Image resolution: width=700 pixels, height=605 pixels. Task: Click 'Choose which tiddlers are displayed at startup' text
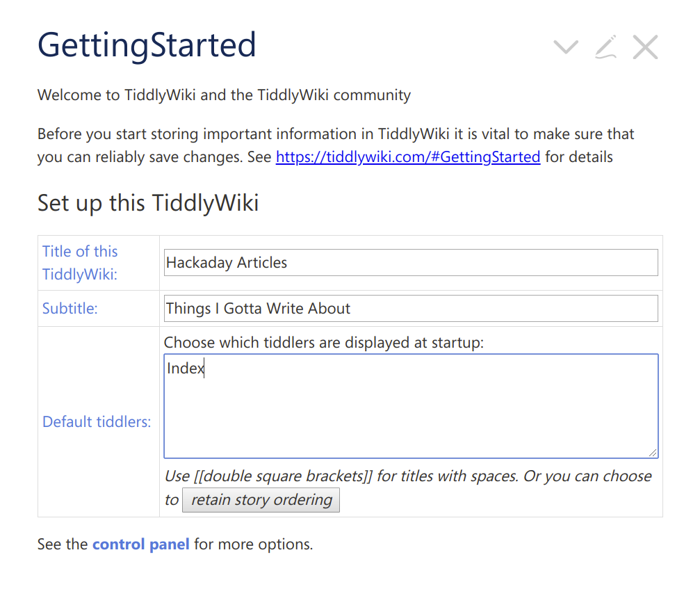[x=323, y=343]
